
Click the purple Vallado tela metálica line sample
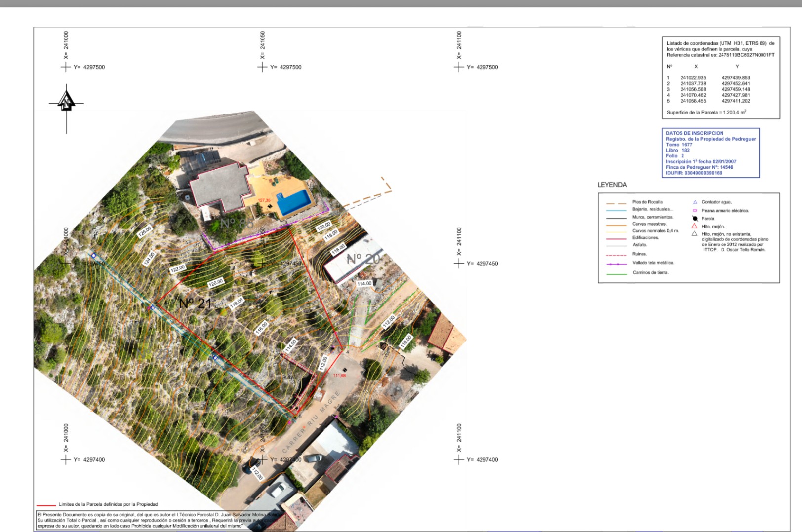(616, 264)
